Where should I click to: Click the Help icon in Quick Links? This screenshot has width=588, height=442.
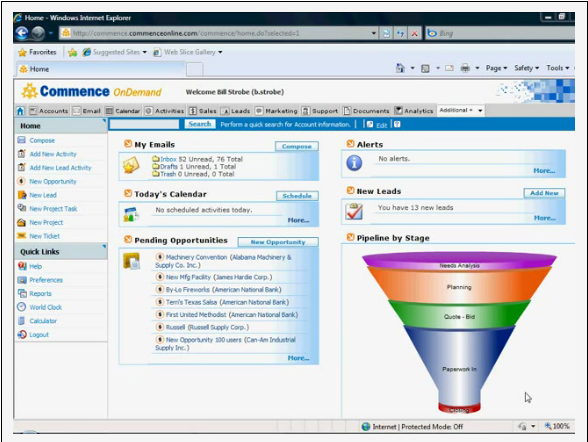point(22,266)
